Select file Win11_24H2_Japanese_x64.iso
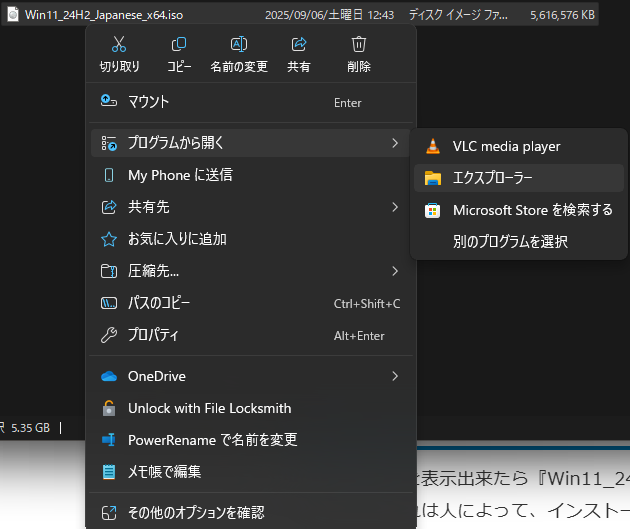The image size is (630, 529). pyautogui.click(x=104, y=15)
